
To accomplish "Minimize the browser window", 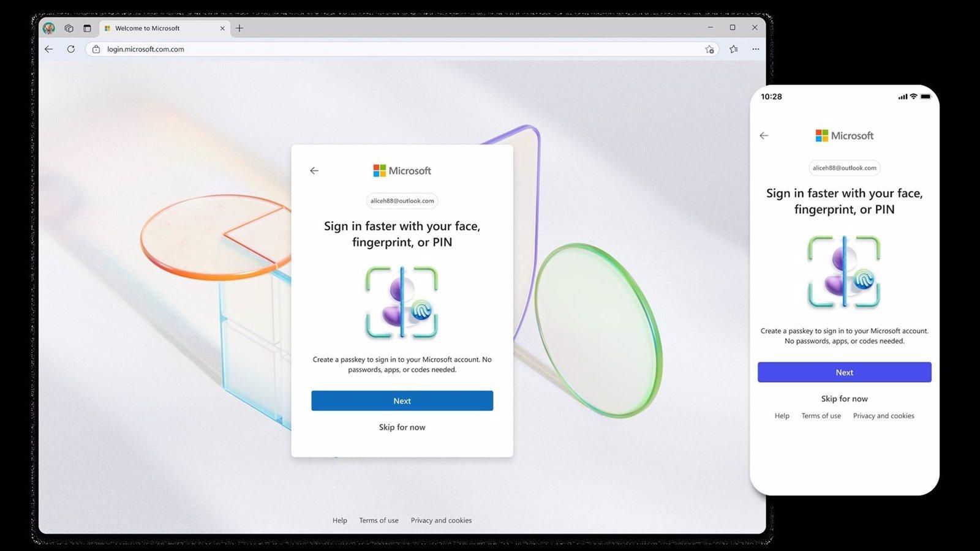I will (710, 28).
